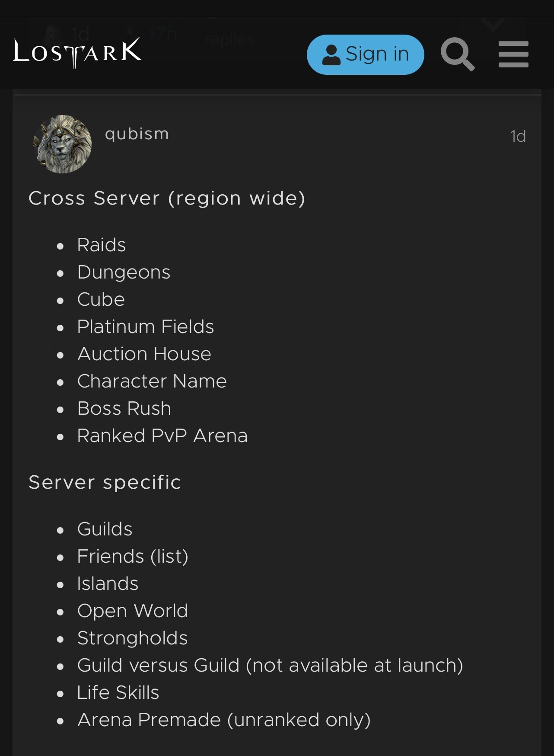This screenshot has height=756, width=554.
Task: Open the qubism username link
Action: tap(137, 134)
